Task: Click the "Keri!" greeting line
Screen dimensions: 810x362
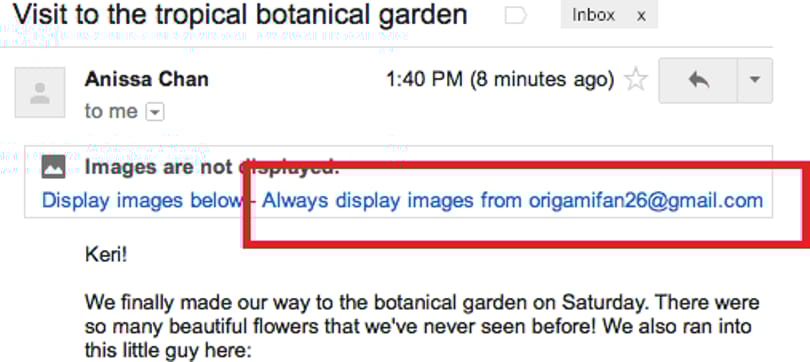Action: (x=106, y=255)
